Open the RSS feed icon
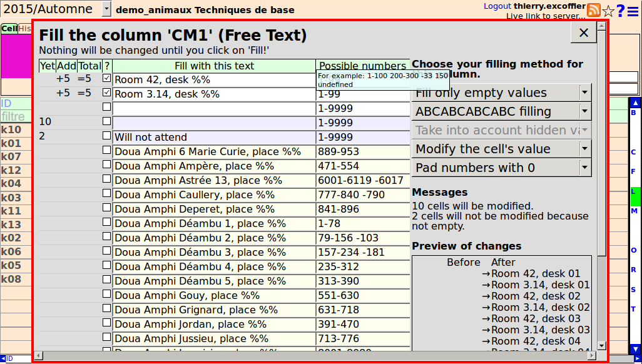 (593, 10)
